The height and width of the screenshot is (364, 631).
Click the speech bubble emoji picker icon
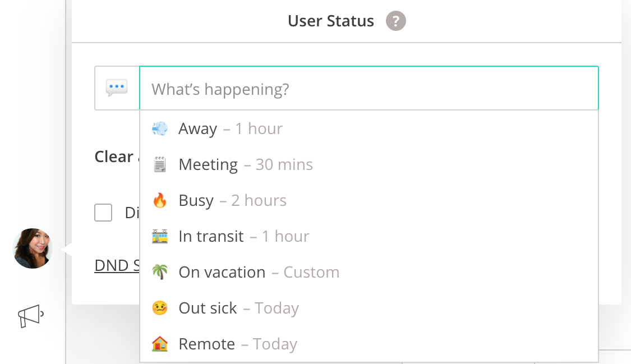click(117, 87)
